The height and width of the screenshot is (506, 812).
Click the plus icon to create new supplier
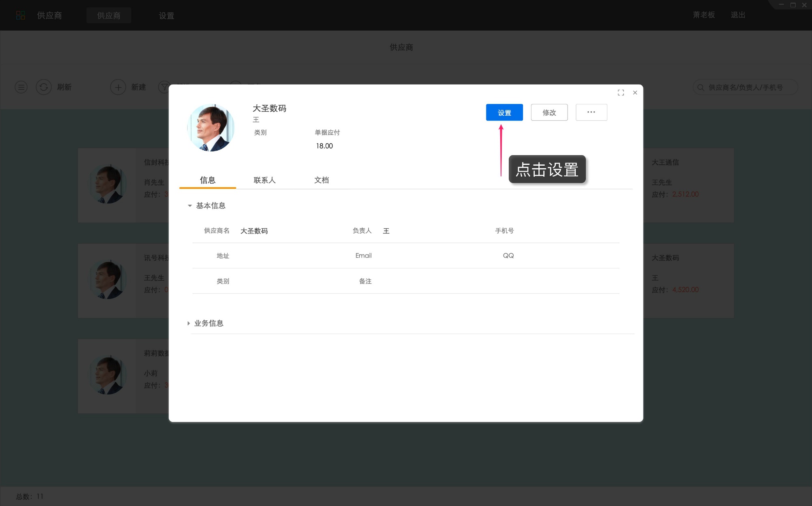(x=118, y=87)
